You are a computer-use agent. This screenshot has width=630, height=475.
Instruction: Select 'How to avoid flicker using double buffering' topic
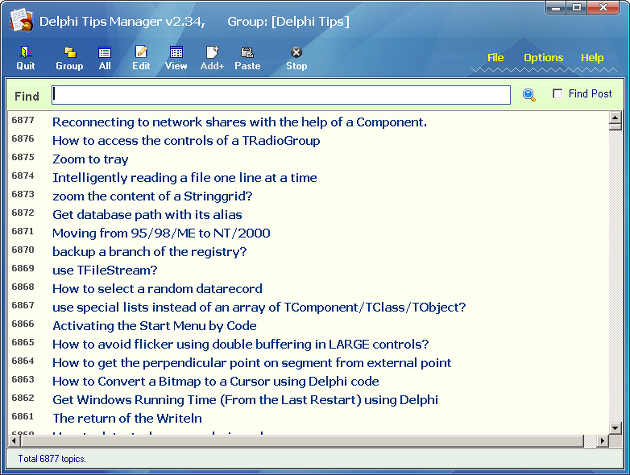241,344
